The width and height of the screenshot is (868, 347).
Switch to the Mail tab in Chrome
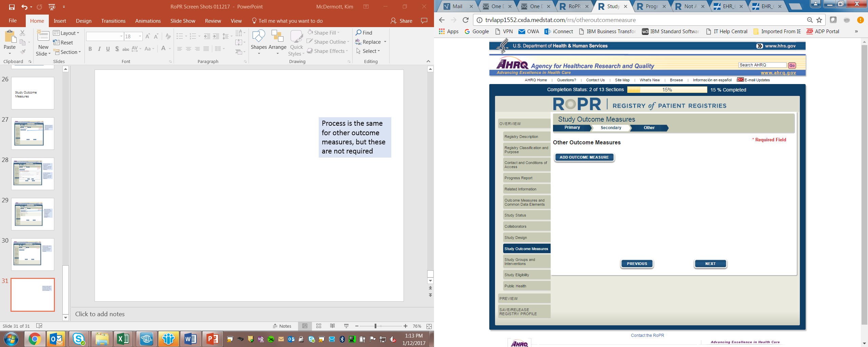pyautogui.click(x=458, y=6)
